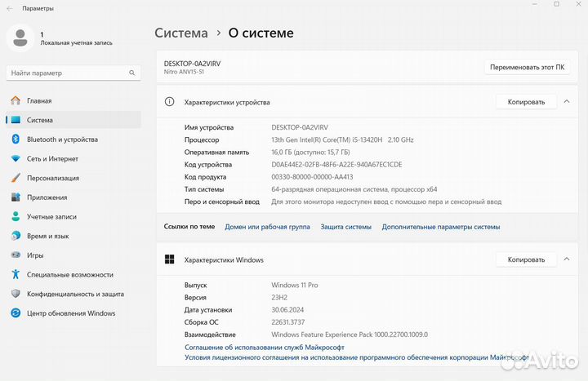The height and width of the screenshot is (381, 588).
Task: Click the Центр обновления Windows update icon
Action: [x=16, y=312]
